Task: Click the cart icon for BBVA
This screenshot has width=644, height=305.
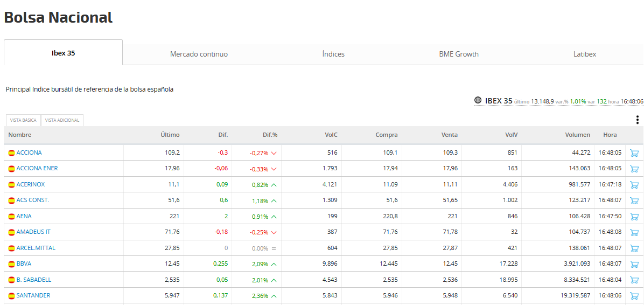Action: tap(634, 264)
